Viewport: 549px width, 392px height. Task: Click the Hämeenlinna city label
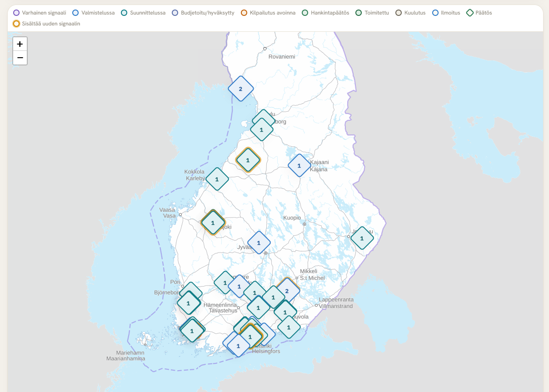pyautogui.click(x=220, y=305)
